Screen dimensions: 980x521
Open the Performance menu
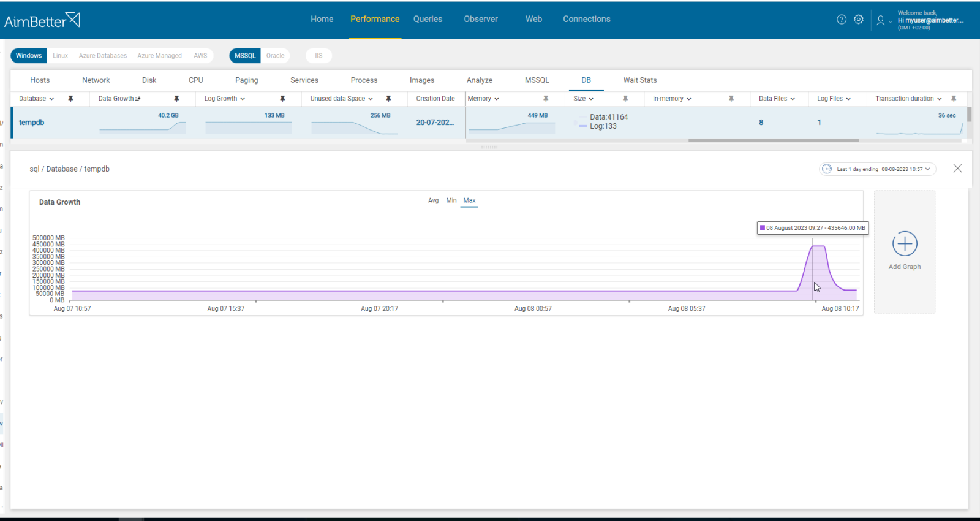pos(375,19)
